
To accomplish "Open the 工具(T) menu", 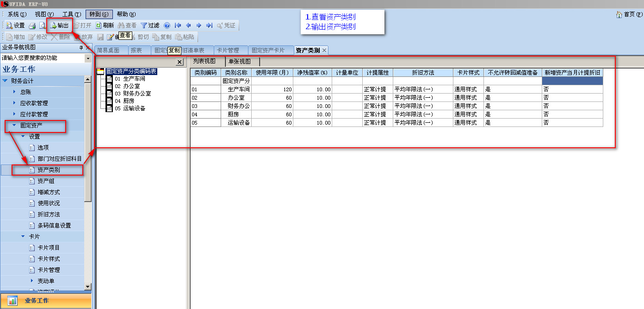I will 71,14.
